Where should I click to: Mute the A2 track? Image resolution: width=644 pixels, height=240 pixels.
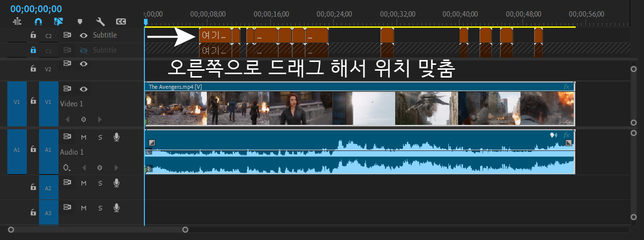[x=83, y=183]
